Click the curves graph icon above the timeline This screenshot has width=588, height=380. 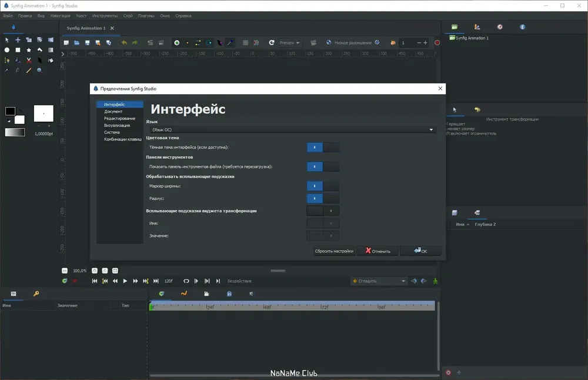[x=183, y=294]
